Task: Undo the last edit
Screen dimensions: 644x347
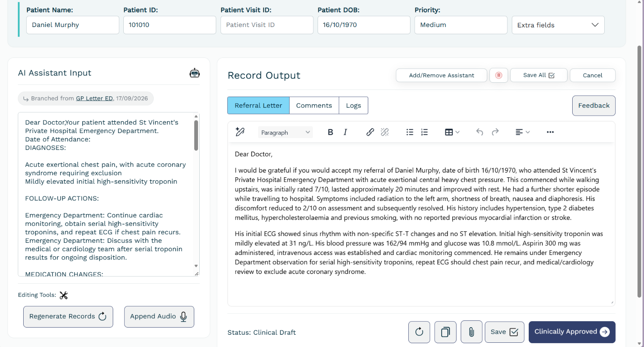Action: (x=480, y=132)
